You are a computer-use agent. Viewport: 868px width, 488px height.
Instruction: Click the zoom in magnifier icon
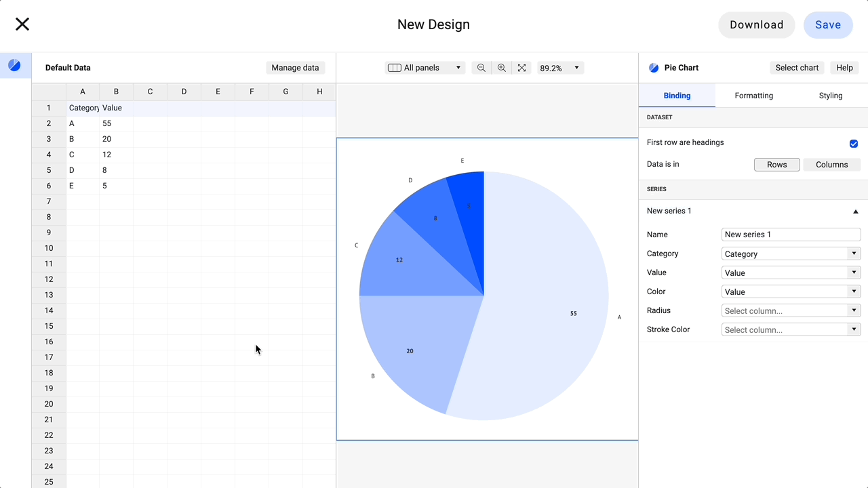501,67
